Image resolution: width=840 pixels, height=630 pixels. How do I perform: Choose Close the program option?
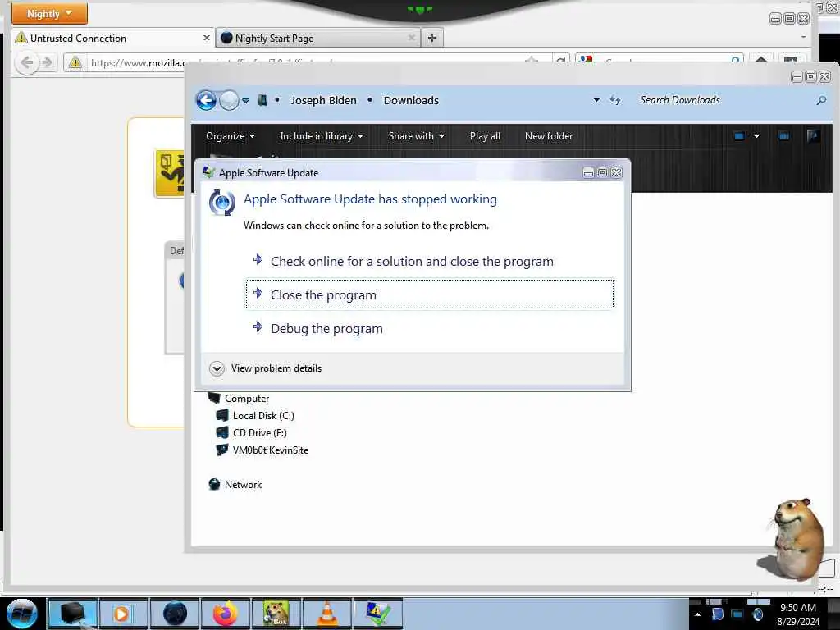430,294
